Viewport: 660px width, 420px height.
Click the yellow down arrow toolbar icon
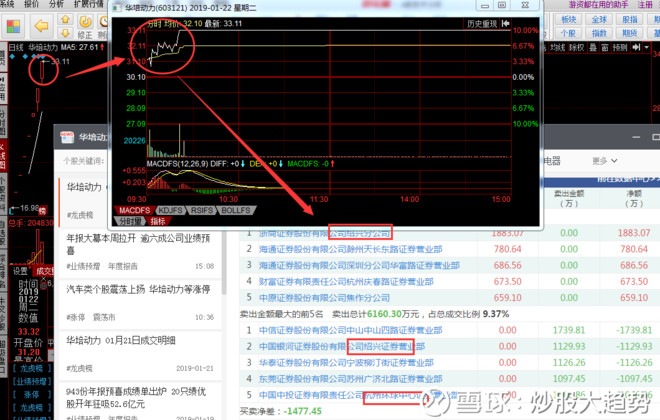(65, 32)
